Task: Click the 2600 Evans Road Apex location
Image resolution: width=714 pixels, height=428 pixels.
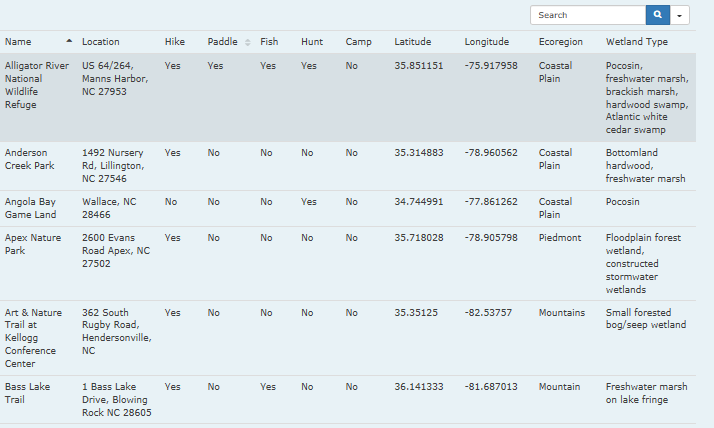Action: (116, 250)
